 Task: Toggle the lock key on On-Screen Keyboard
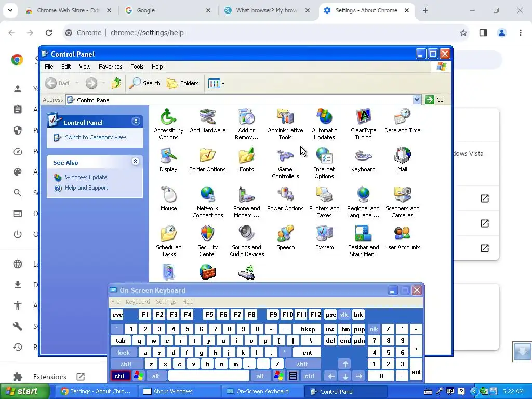click(124, 353)
